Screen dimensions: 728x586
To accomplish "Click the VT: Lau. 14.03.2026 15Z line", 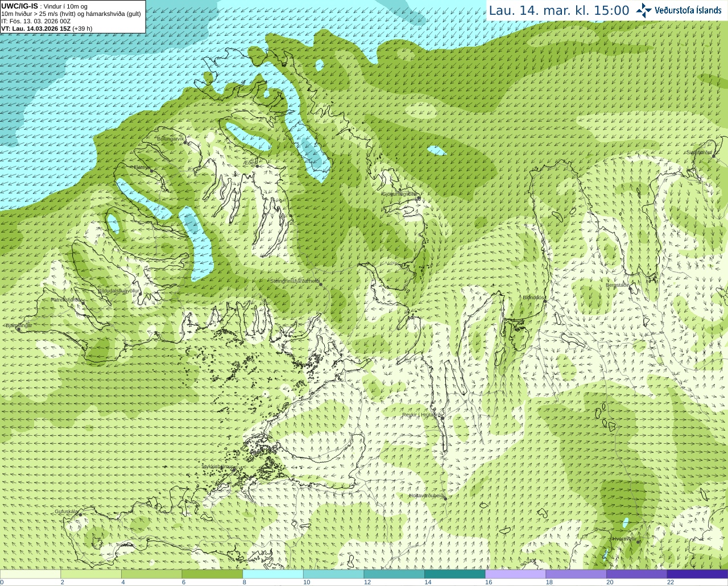I will point(47,28).
